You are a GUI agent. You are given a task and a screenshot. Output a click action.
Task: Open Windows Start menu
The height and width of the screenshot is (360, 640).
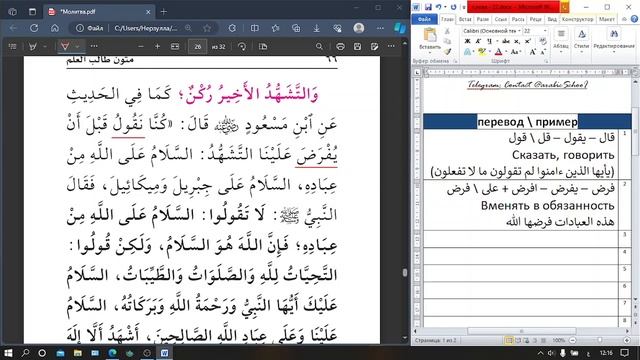coord(8,353)
